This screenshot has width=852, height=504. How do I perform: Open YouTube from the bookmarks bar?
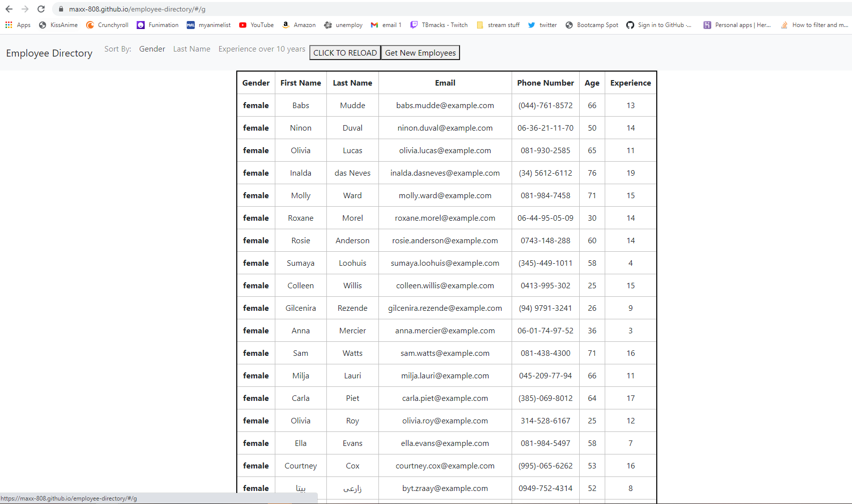[256, 25]
